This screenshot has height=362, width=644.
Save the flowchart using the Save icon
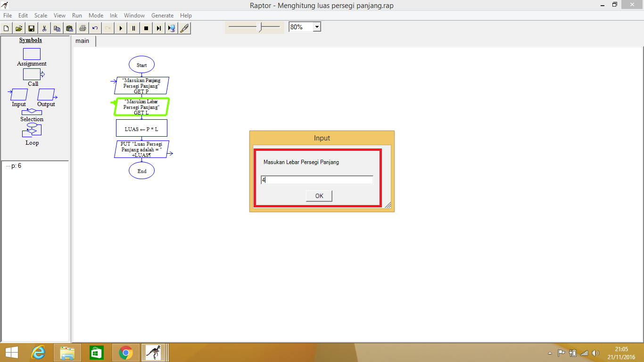pos(31,28)
